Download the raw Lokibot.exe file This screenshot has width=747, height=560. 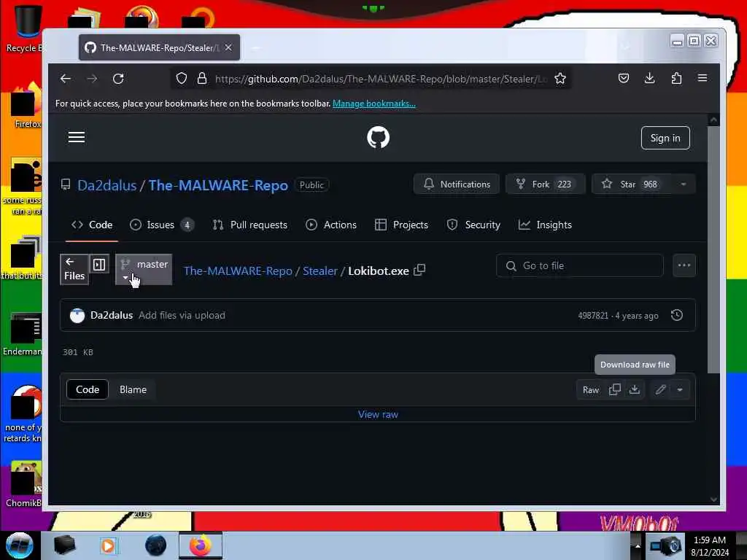pos(635,389)
